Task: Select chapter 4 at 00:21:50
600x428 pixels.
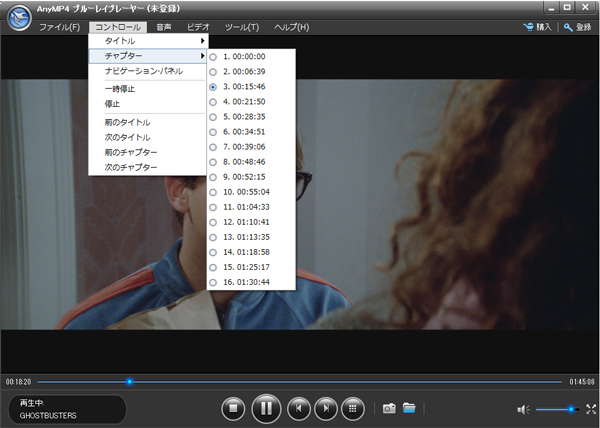Action: 251,102
